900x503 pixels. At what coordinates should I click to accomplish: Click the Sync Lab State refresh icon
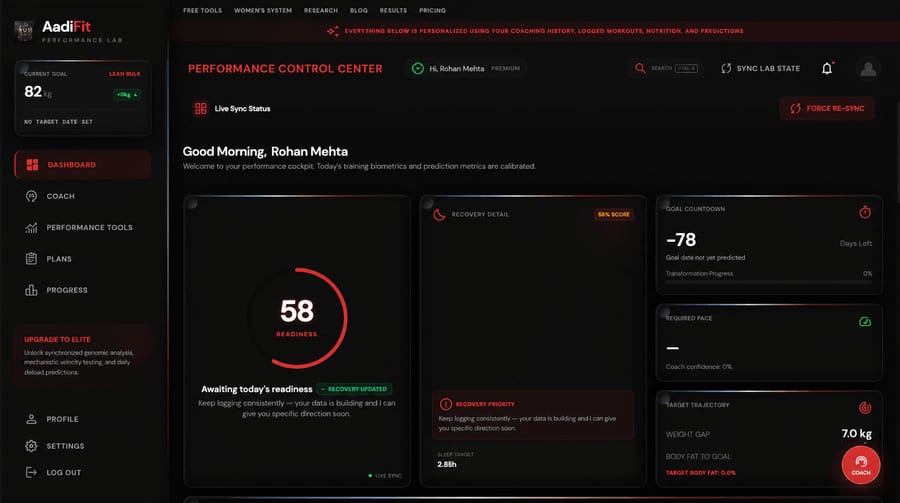[726, 68]
